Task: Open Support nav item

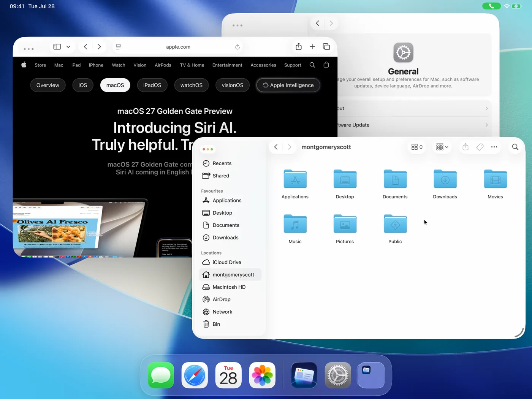Action: coord(293,65)
